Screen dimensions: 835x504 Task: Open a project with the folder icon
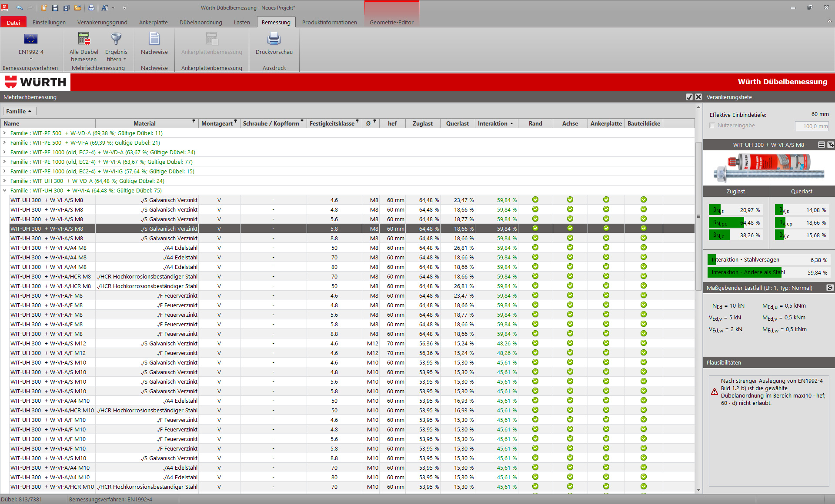(78, 7)
